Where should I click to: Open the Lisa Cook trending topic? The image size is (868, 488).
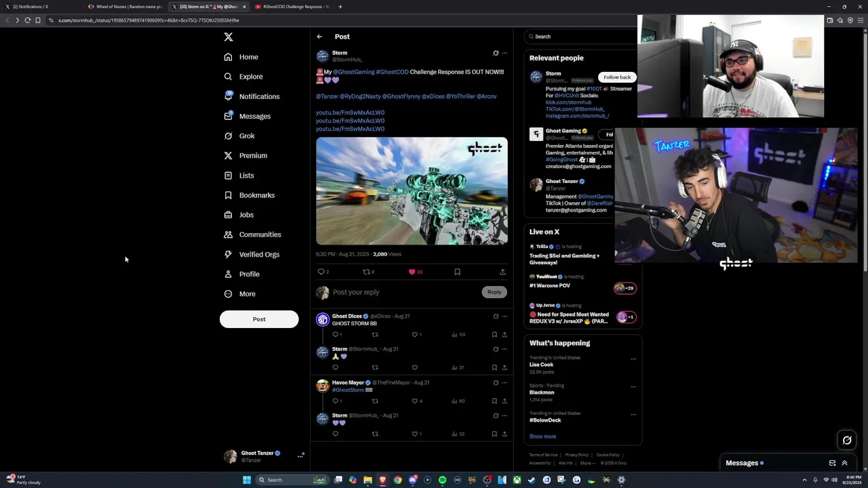click(x=541, y=365)
